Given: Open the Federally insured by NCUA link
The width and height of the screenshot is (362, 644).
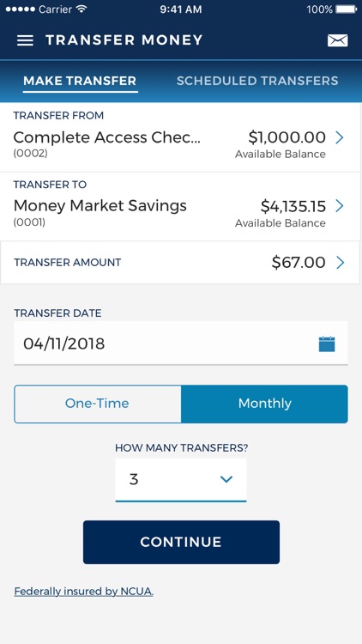Looking at the screenshot, I should (84, 592).
